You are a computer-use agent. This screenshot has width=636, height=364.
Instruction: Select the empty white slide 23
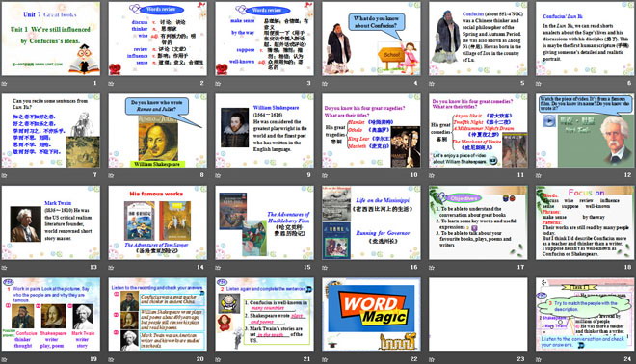(478, 315)
